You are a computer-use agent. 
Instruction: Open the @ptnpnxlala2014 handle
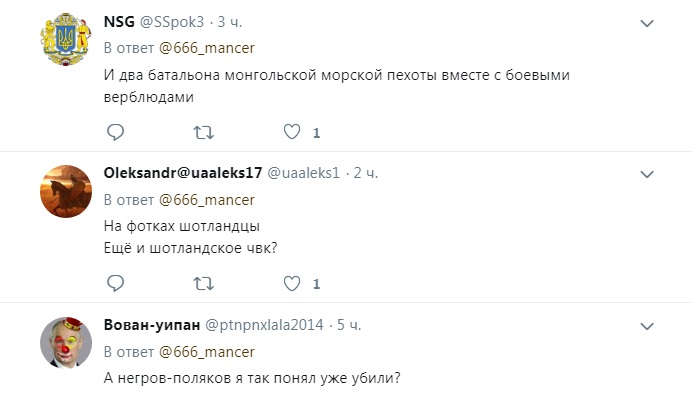(264, 325)
